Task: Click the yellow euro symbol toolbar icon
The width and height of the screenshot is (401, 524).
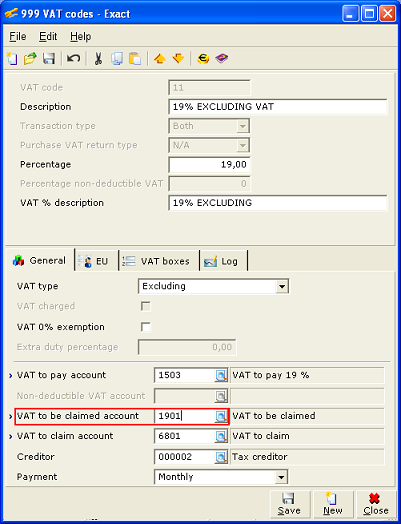Action: pos(203,59)
